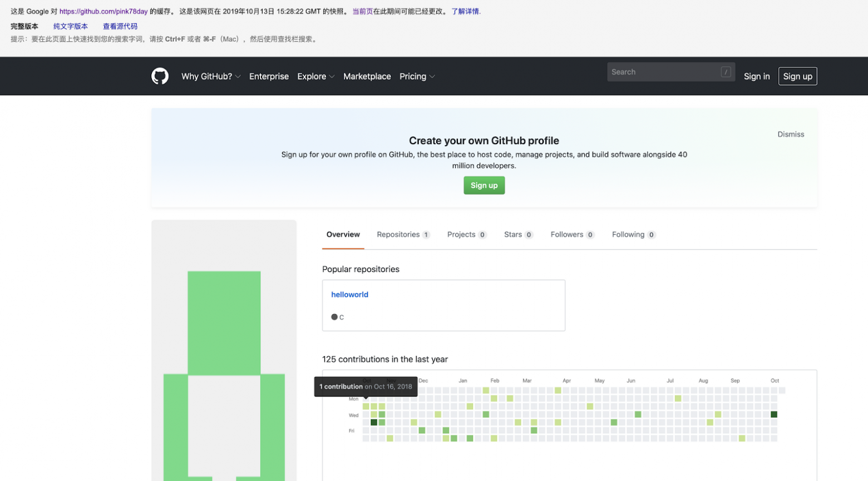Click the May month label on the graph
868x481 pixels.
click(x=599, y=381)
